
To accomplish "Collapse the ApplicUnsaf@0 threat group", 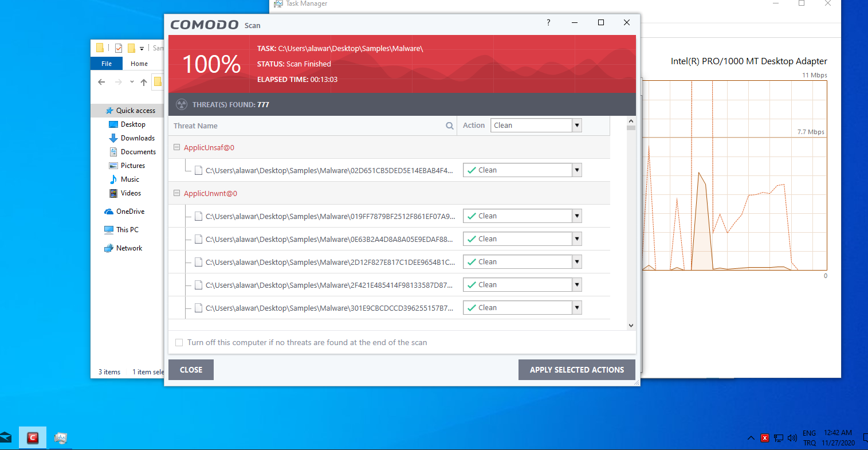I will 176,147.
